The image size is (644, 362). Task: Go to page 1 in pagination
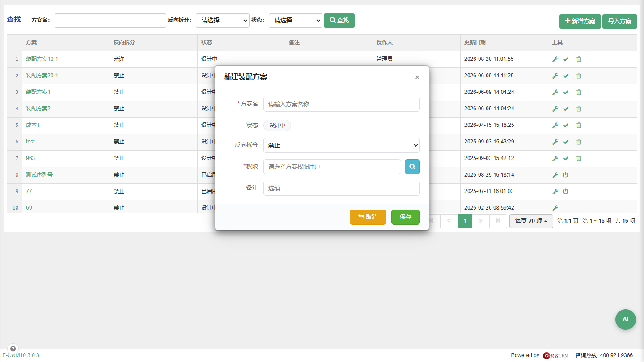pyautogui.click(x=465, y=221)
